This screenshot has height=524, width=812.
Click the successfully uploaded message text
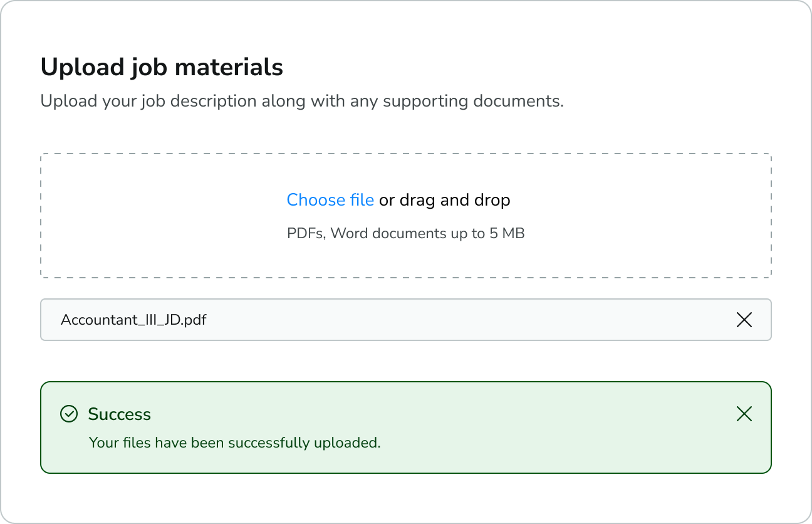[234, 443]
